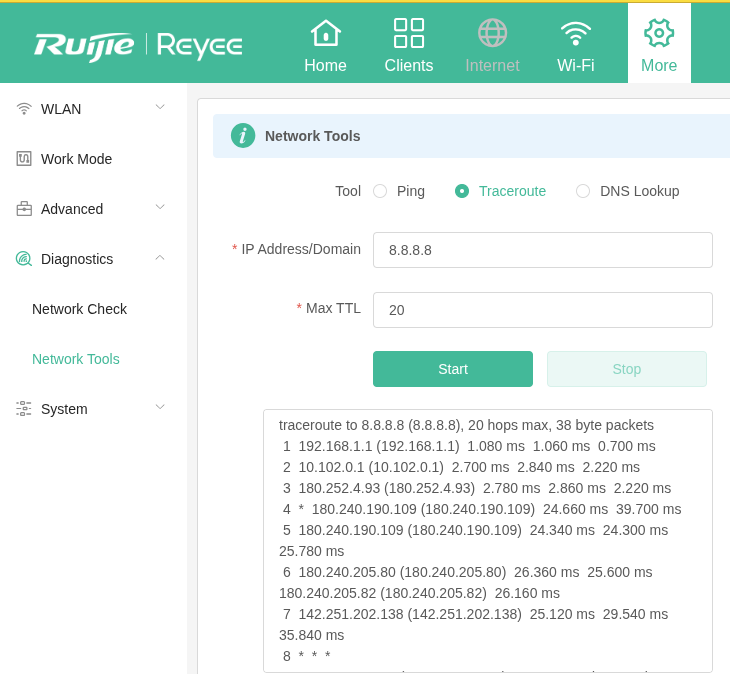Select the Ping radio button

(x=380, y=191)
